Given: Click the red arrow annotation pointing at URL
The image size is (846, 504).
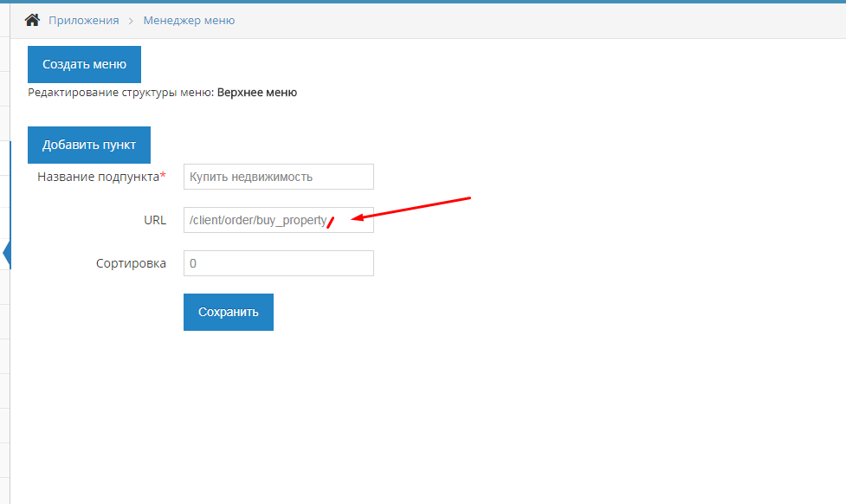Looking at the screenshot, I should click(x=411, y=210).
